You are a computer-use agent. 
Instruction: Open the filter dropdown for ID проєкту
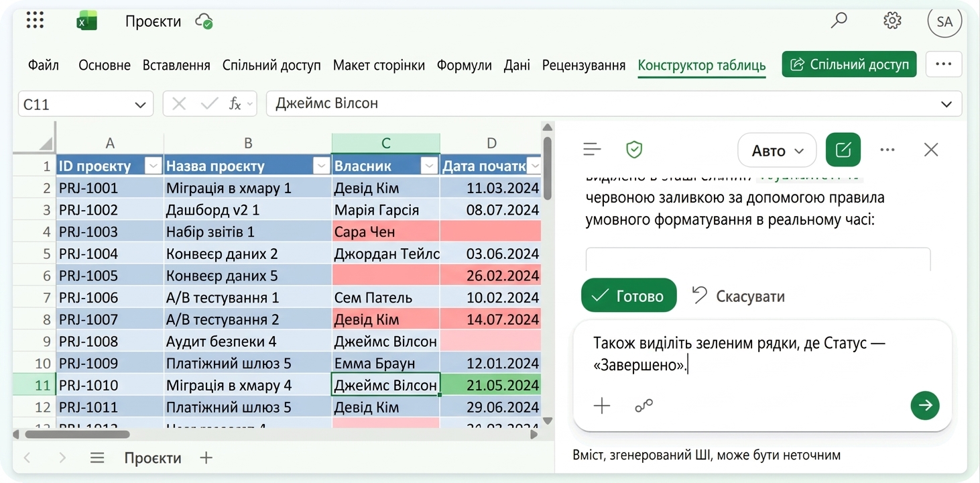click(x=154, y=166)
